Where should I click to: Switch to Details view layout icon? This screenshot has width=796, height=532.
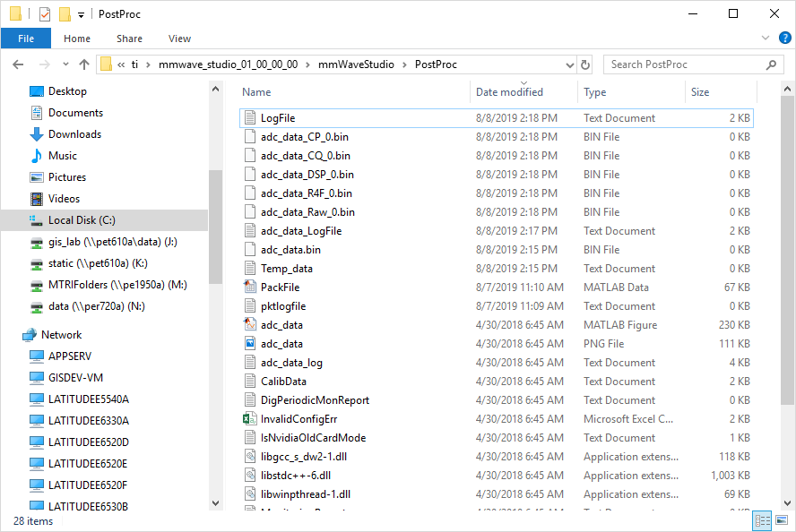tap(763, 521)
